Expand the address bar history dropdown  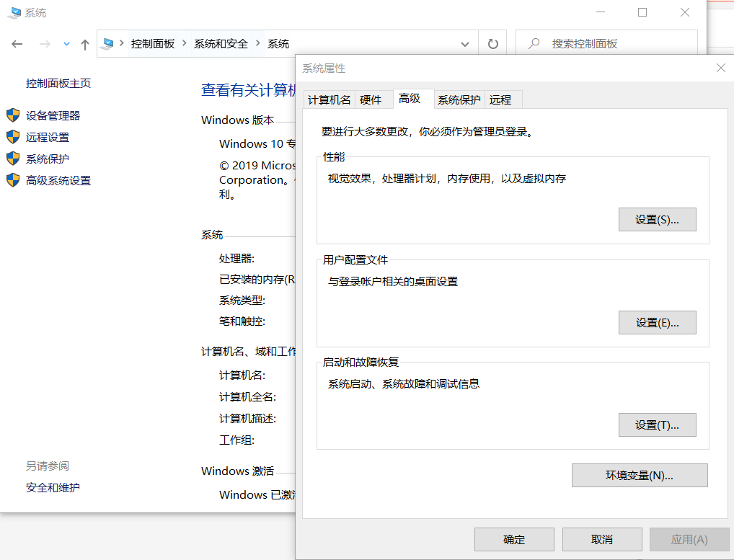click(465, 45)
